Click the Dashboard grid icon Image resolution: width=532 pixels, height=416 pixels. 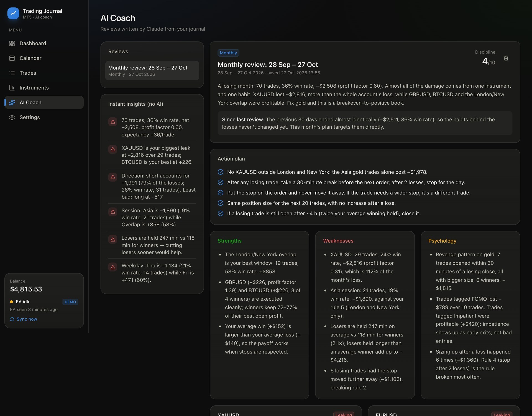point(12,43)
